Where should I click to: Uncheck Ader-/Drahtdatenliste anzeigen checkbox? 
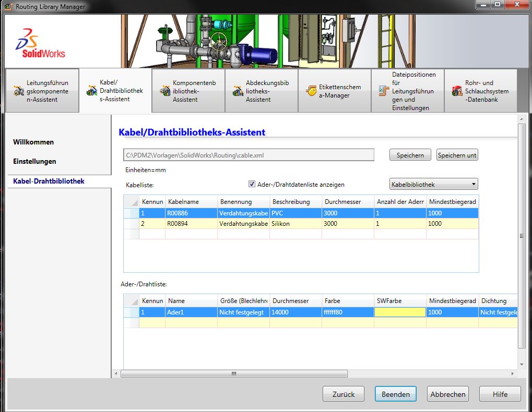[252, 184]
